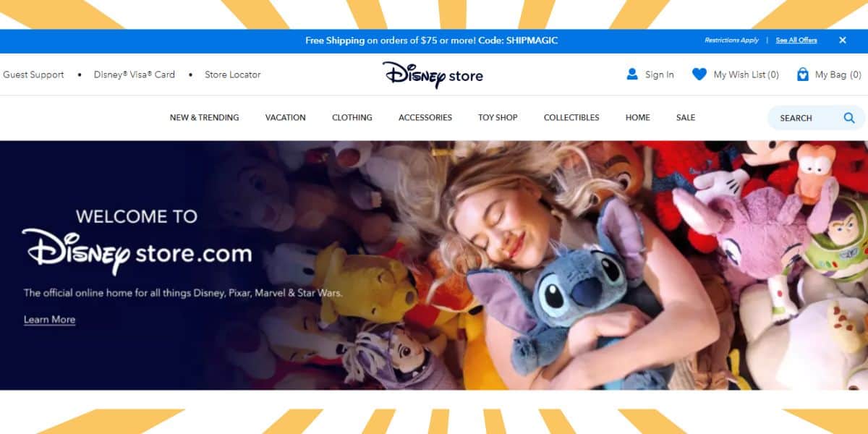Viewport: 868px width, 434px height.
Task: Open the New & Trending menu
Action: (x=204, y=117)
